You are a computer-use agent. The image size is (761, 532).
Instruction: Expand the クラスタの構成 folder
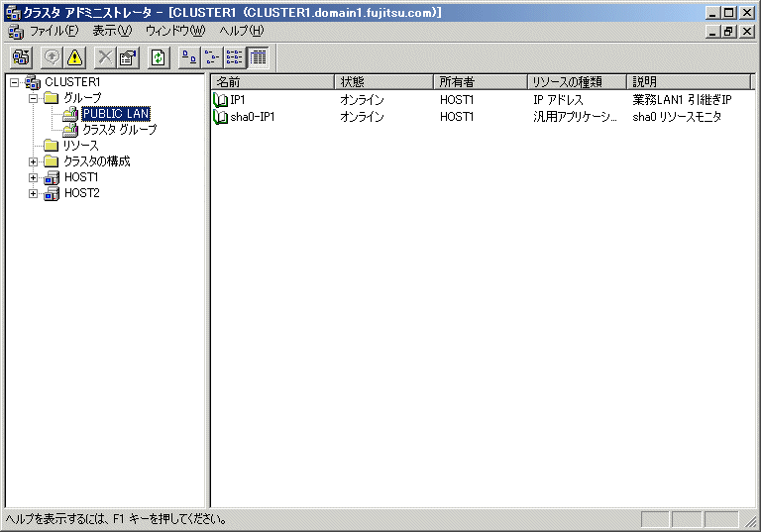pos(34,161)
